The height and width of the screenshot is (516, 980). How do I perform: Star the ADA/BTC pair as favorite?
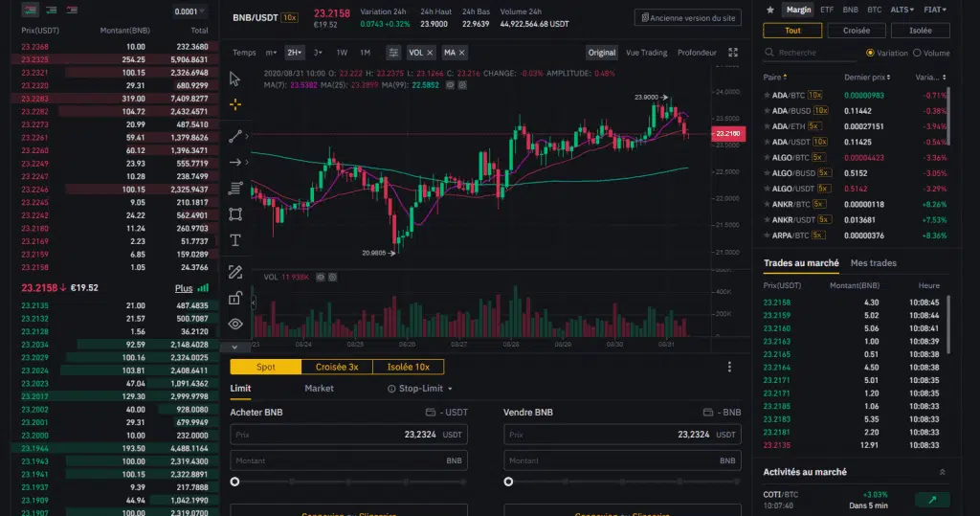pyautogui.click(x=767, y=96)
